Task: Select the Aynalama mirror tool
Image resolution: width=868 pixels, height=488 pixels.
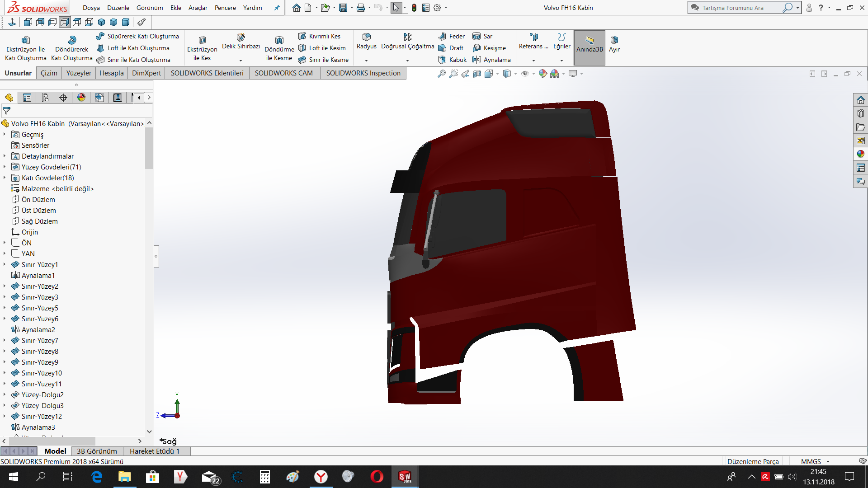Action: [491, 60]
